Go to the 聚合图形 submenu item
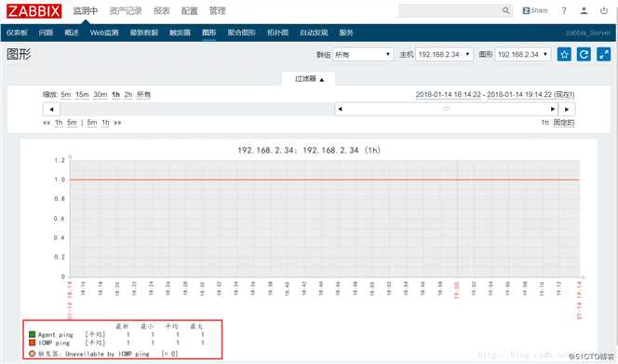Viewport: 618px width, 364px height. pos(241,33)
